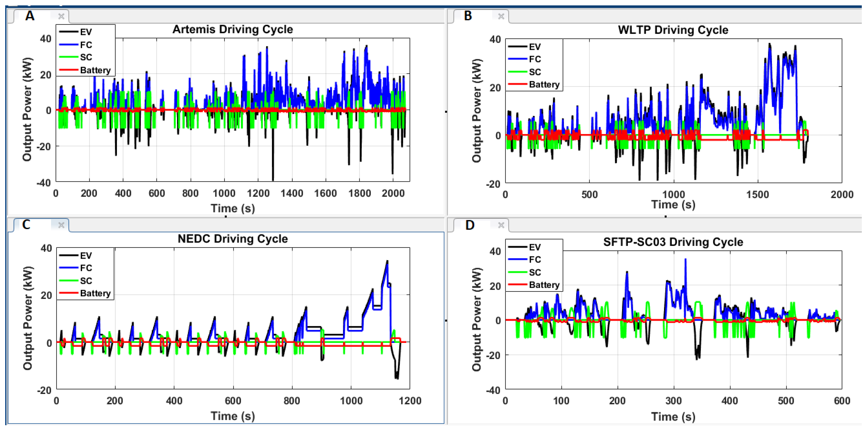
Task: Click the FC legend label in NEDC plot
Action: pyautogui.click(x=86, y=268)
